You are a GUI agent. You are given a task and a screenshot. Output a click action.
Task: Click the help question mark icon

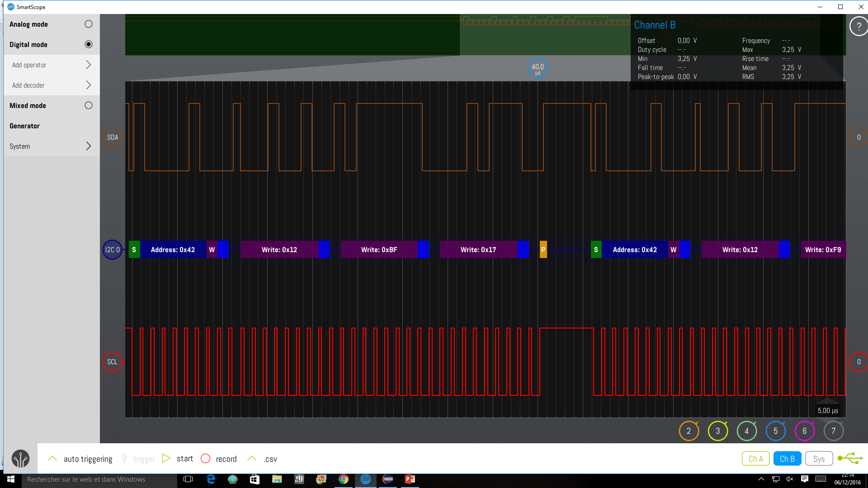(859, 26)
